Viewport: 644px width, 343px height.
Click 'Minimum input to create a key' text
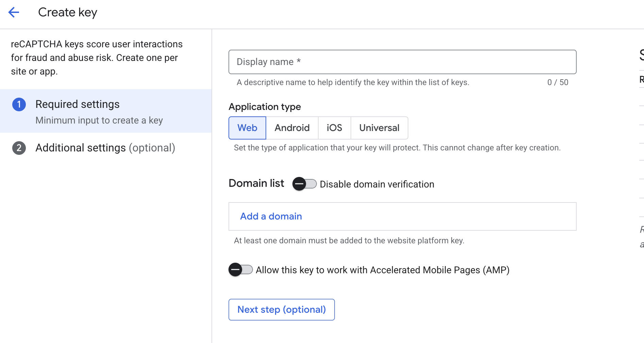[99, 120]
